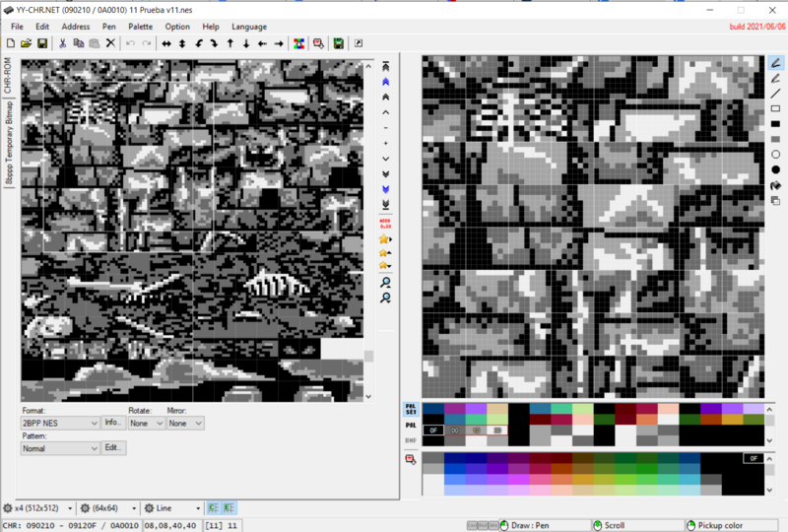Open the Pen menu
This screenshot has width=788, height=532.
click(x=109, y=27)
